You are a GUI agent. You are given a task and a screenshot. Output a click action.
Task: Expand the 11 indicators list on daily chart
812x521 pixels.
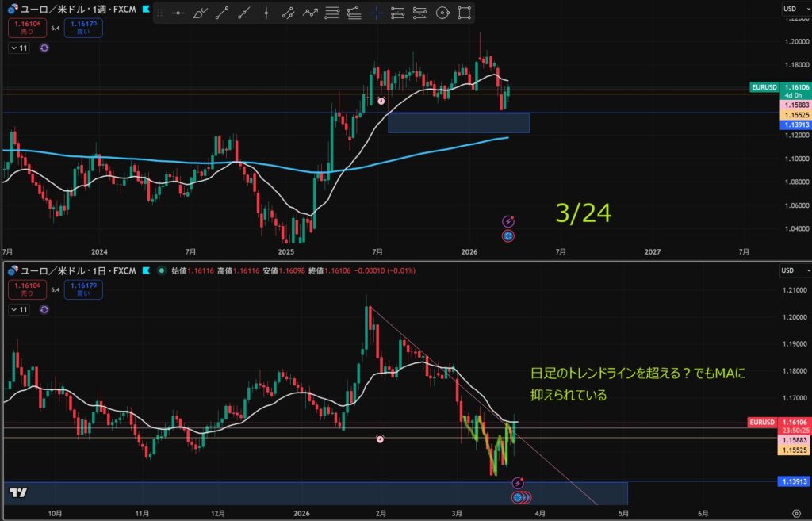[x=18, y=310]
